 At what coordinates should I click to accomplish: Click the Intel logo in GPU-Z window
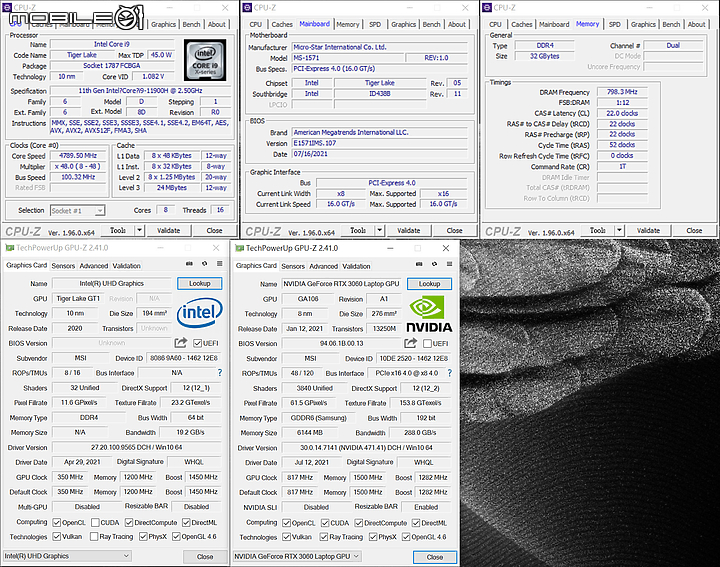200,313
